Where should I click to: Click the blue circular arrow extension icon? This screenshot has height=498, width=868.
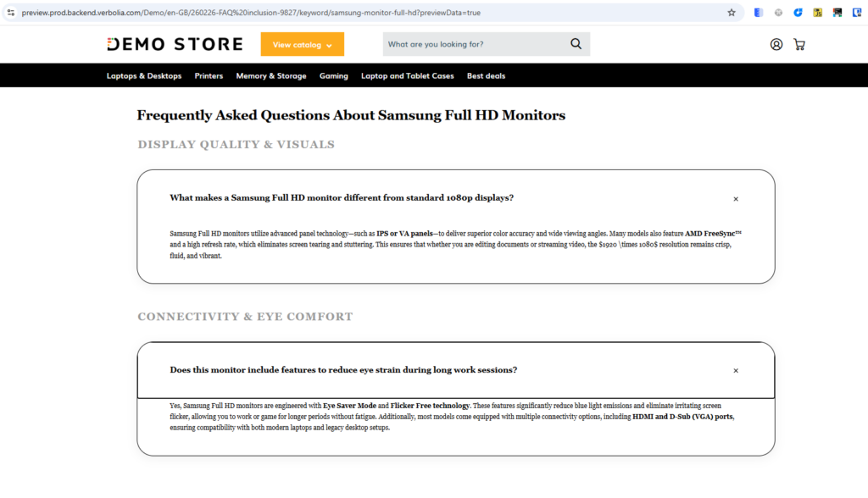coord(798,13)
